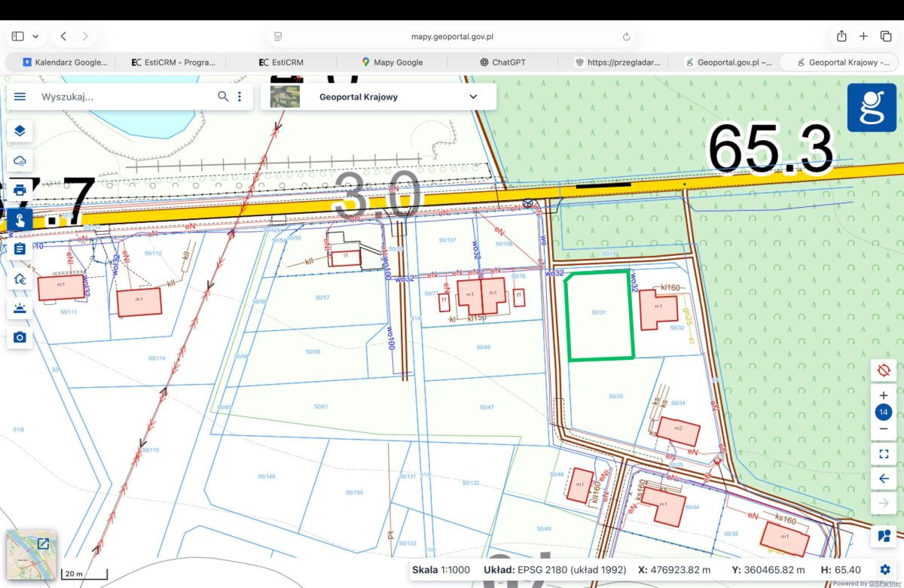Toggle the Safari sidebar
This screenshot has height=588, width=904.
point(18,36)
